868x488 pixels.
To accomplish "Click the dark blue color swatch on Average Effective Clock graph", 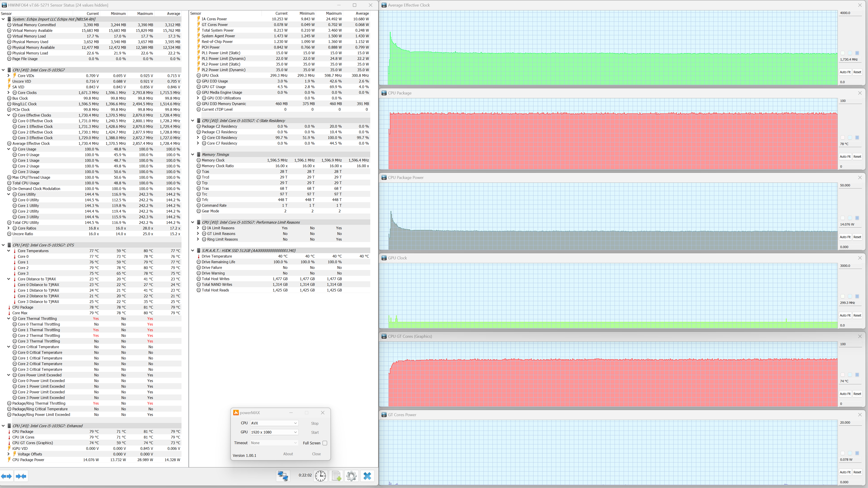I will pyautogui.click(x=857, y=53).
